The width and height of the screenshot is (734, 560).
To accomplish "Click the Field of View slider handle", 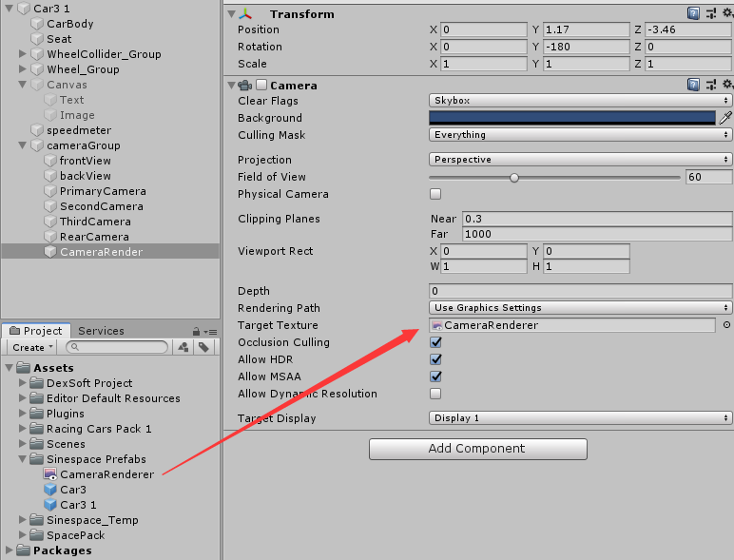I will coord(514,178).
